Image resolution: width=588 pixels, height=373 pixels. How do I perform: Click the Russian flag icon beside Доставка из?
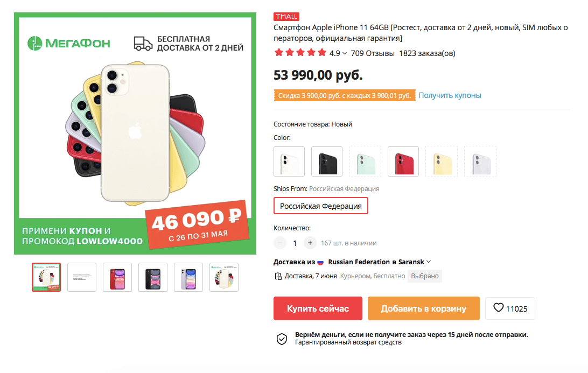click(319, 261)
